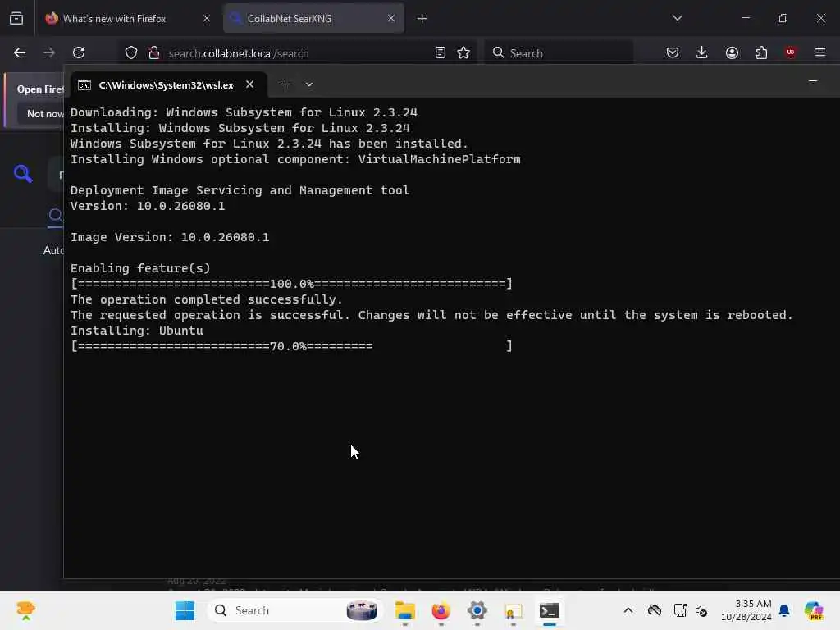
Task: Click the Enabling feature 100% progress bar
Action: coord(292,283)
